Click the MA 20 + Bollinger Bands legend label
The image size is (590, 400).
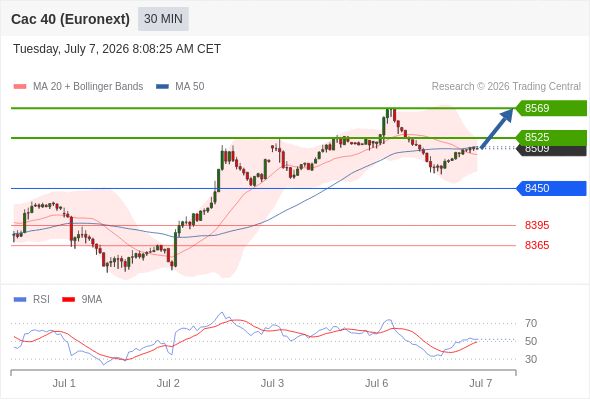click(88, 87)
